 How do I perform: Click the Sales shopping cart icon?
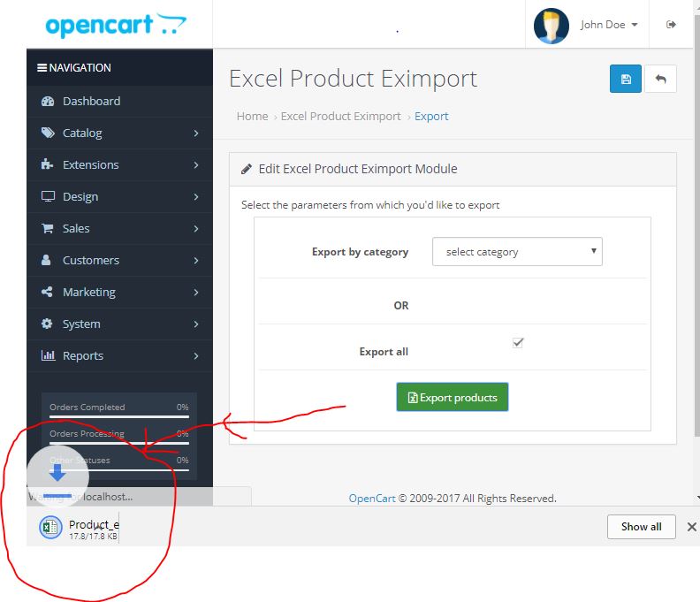point(48,229)
